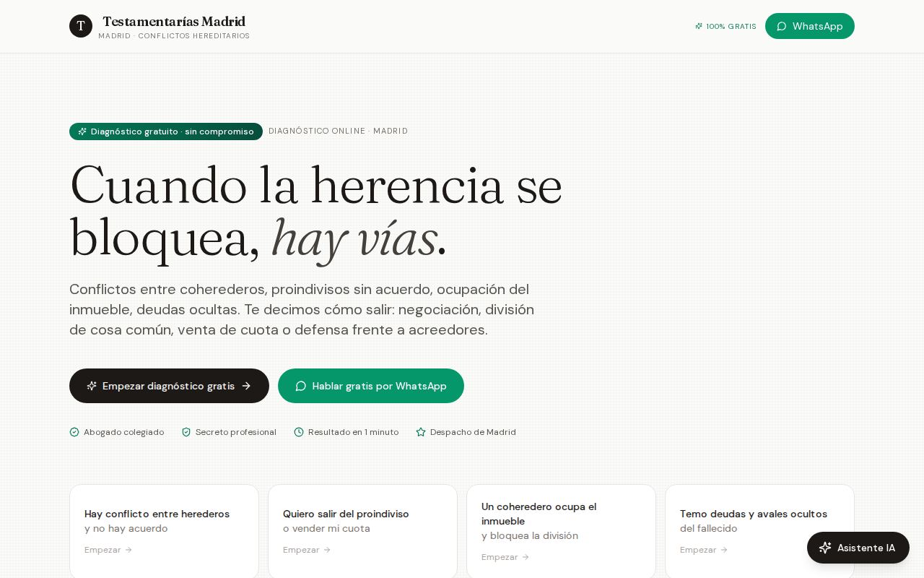
Task: Open the Asistente IA floating button
Action: click(x=858, y=548)
